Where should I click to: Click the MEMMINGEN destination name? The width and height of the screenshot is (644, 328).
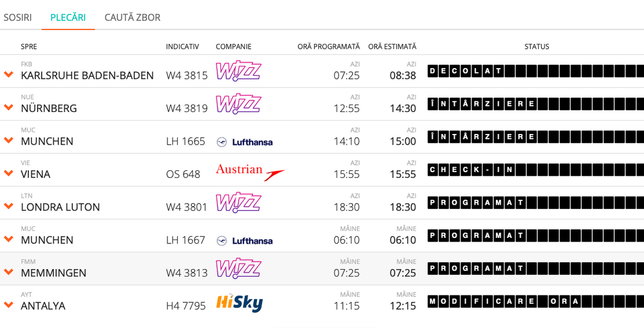54,273
